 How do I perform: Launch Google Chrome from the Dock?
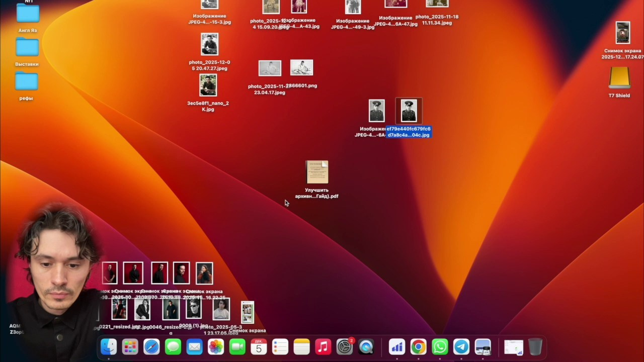418,347
